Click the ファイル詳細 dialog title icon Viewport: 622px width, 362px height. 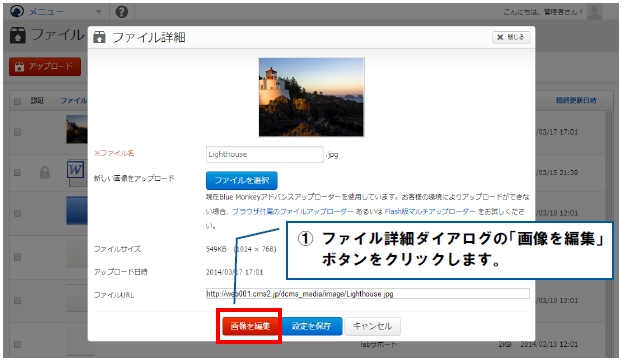coord(99,37)
